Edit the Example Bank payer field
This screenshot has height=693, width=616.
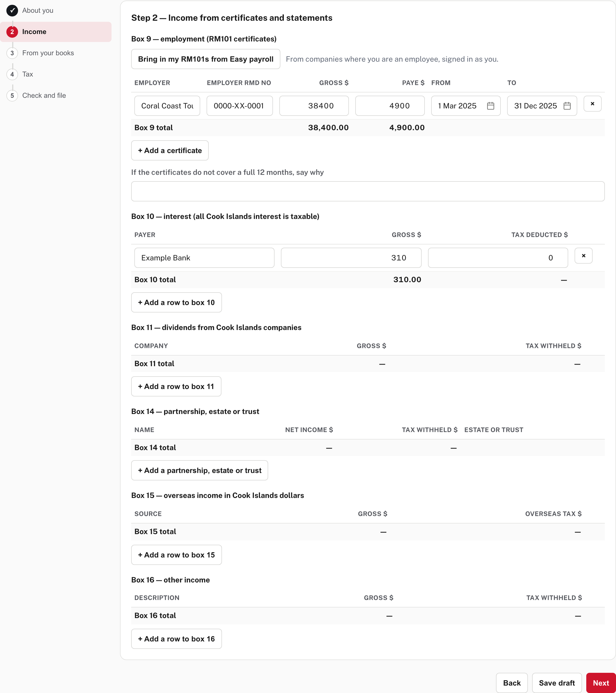coord(204,258)
